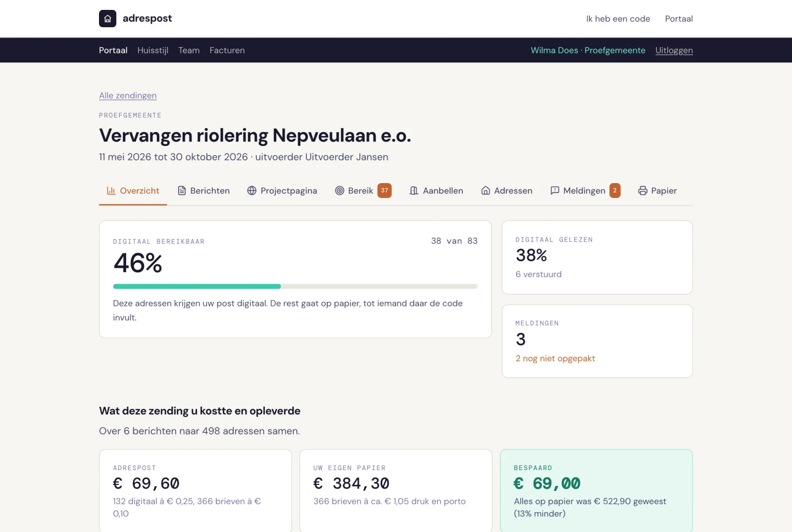
Task: Switch to the Meldingen tab
Action: coord(585,191)
